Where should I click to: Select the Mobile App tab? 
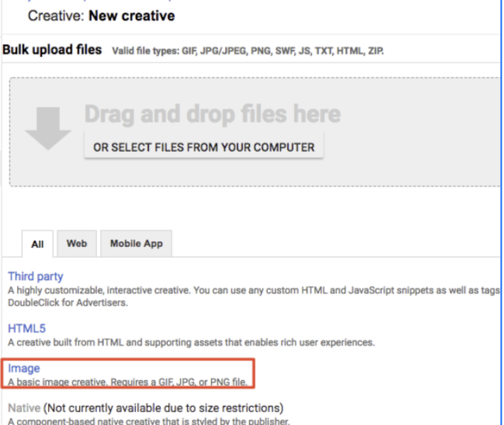[136, 244]
